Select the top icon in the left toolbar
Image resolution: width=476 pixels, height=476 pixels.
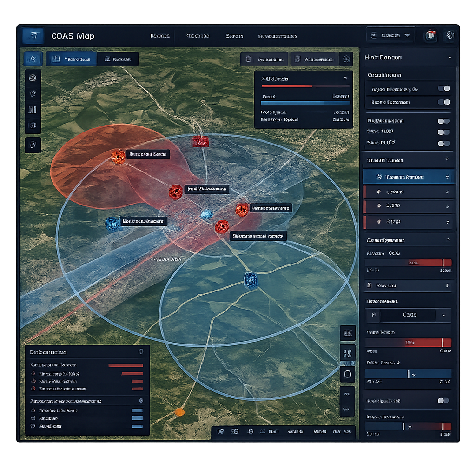pos(33,78)
